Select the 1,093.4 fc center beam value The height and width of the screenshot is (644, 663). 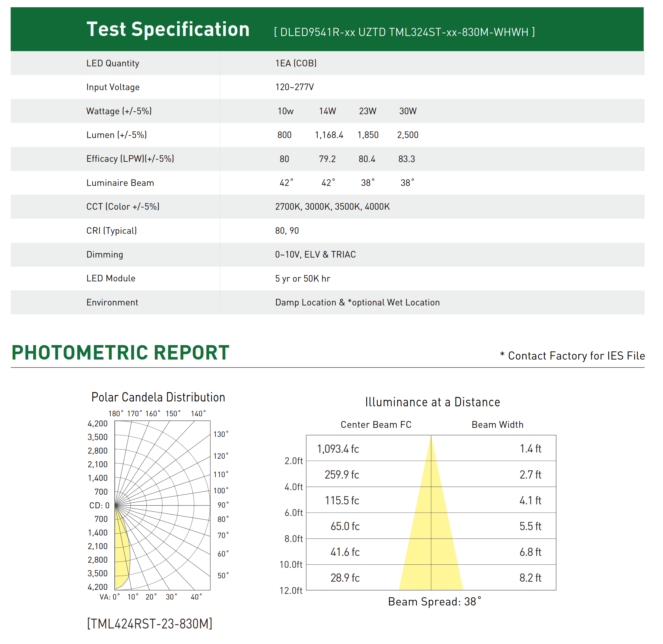[337, 449]
